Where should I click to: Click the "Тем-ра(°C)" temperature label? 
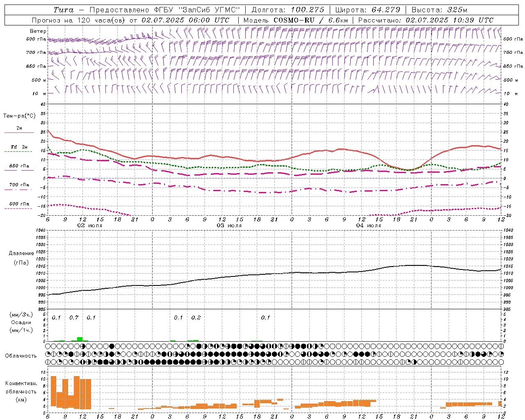tap(19, 116)
